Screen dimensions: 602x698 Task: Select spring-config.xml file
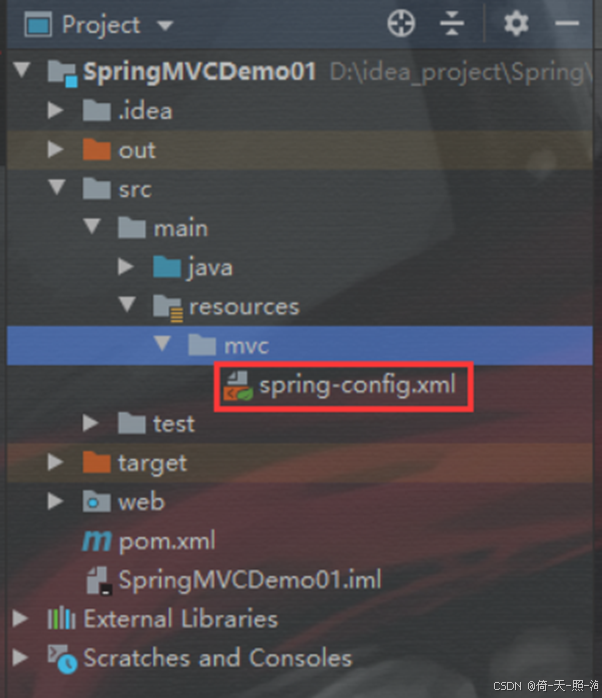[x=340, y=386]
